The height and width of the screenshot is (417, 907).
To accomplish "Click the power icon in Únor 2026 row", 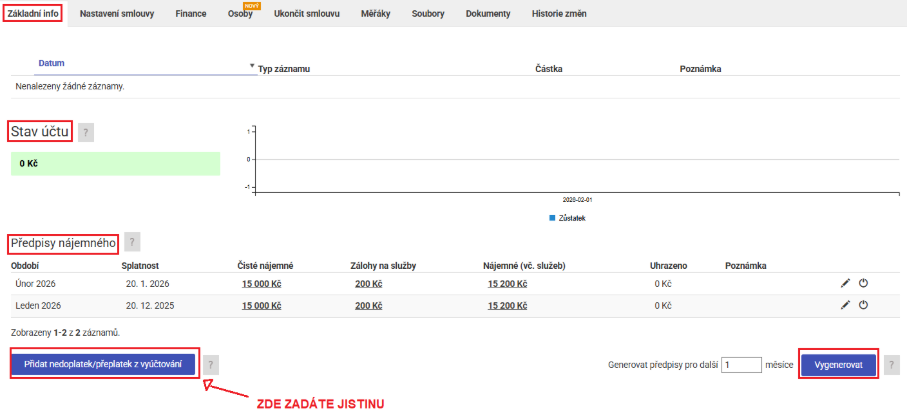I will 863,283.
